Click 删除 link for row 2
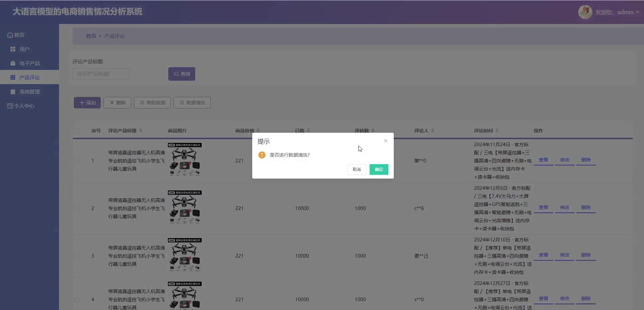Screen dimensions: 644x310 tap(586, 207)
